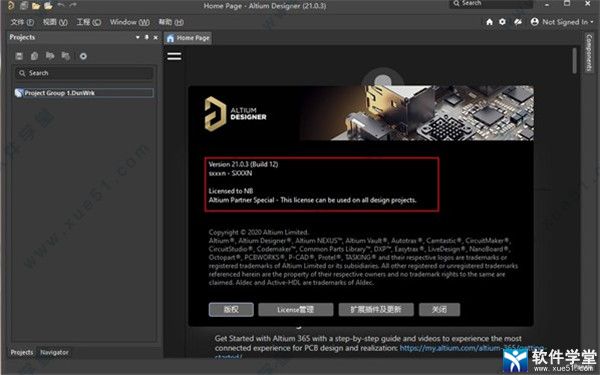The width and height of the screenshot is (600, 375).
Task: Expand the Not Signed In dropdown
Action: click(592, 22)
